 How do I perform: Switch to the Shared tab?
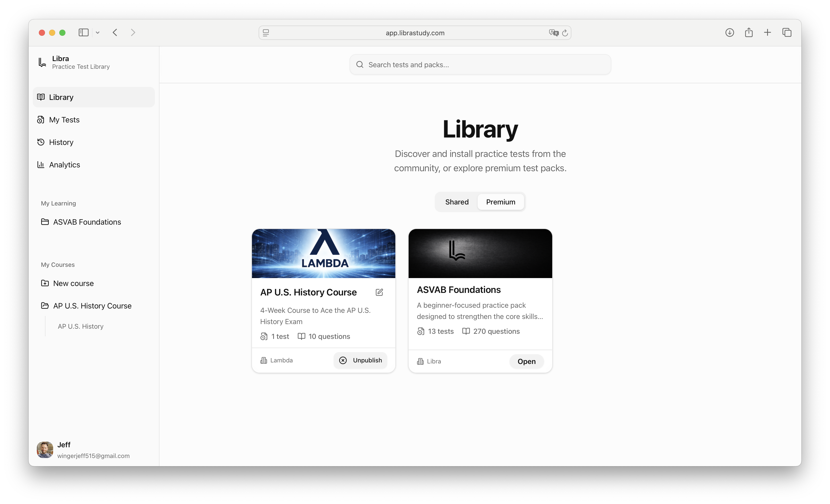pos(457,202)
